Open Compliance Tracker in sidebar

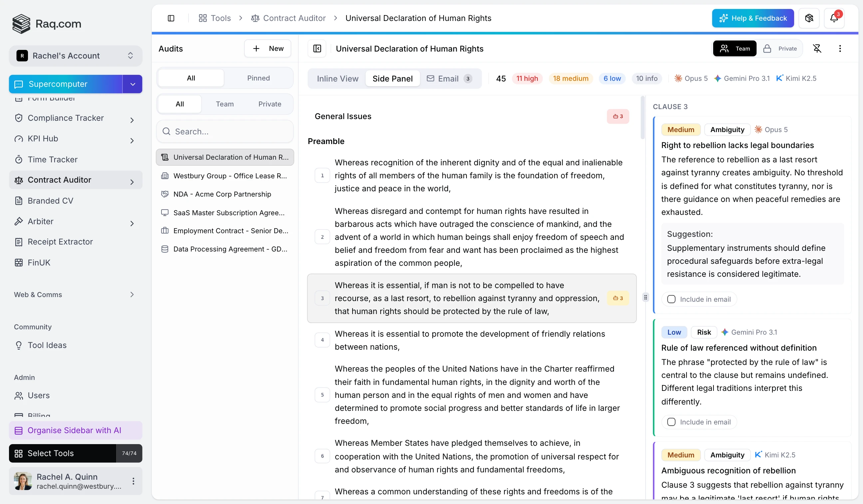click(66, 118)
